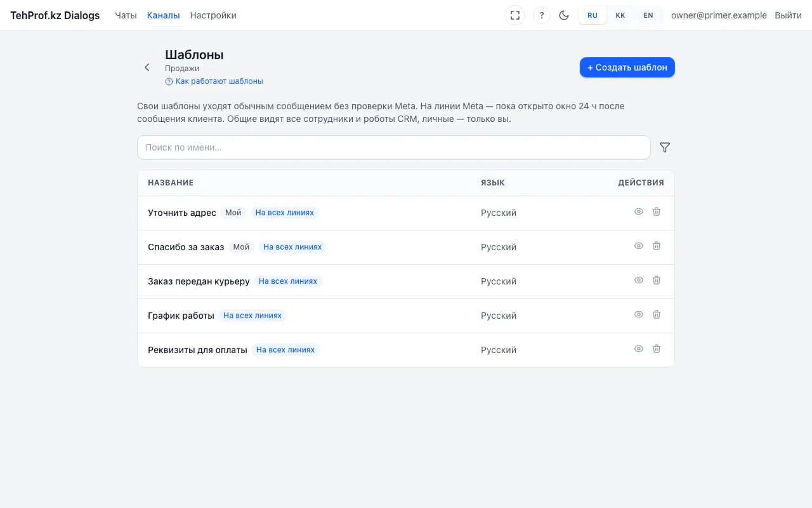Click the Мой badge on Спасибо за заказ
The height and width of the screenshot is (508, 812).
241,247
